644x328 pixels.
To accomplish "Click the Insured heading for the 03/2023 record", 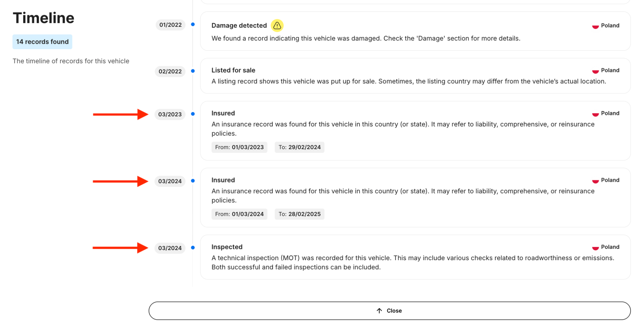I will click(223, 113).
